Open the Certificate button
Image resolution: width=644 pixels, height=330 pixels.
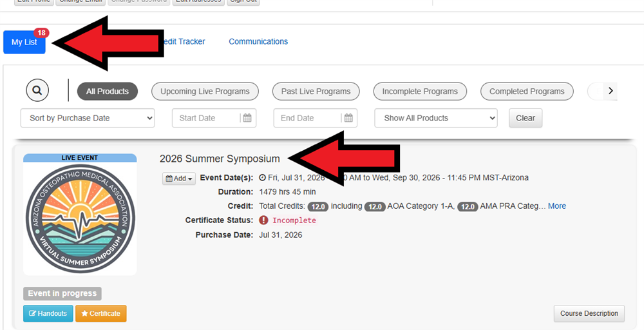click(100, 313)
